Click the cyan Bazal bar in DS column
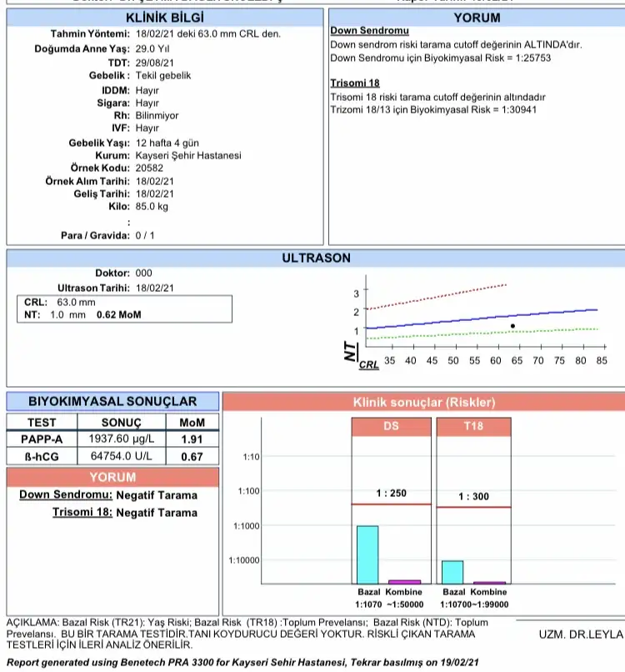This screenshot has width=625, height=672. tap(367, 555)
